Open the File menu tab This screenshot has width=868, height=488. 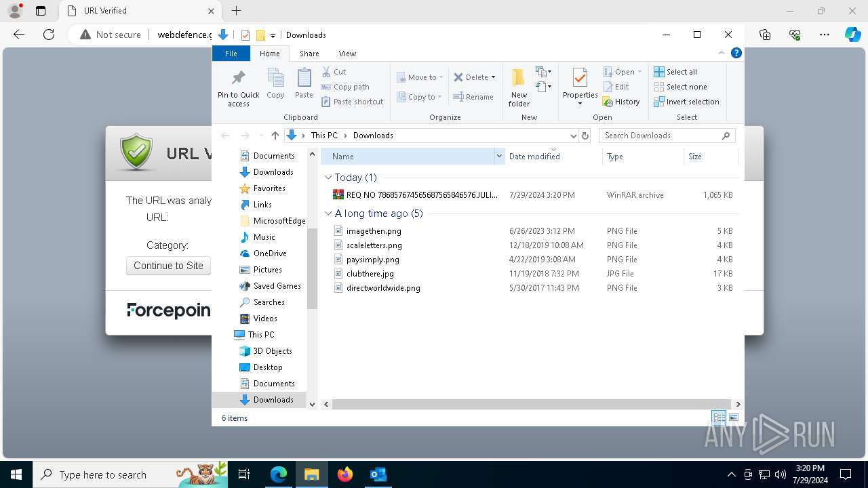pos(231,54)
